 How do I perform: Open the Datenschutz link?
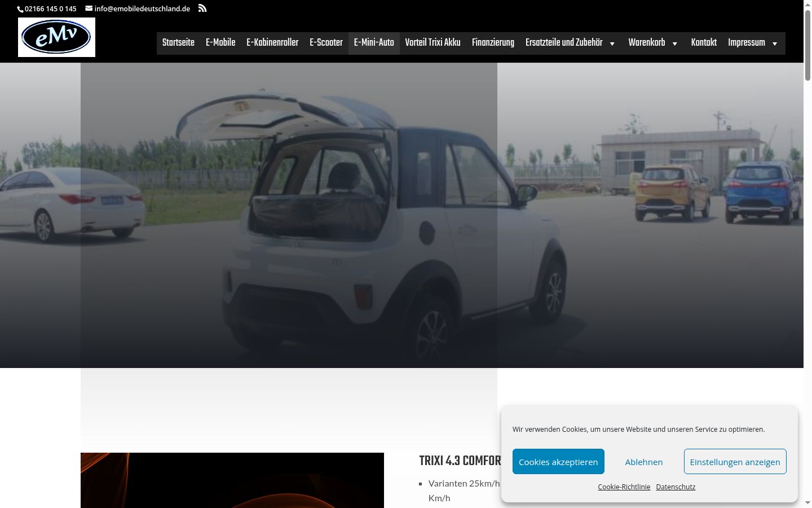tap(676, 487)
